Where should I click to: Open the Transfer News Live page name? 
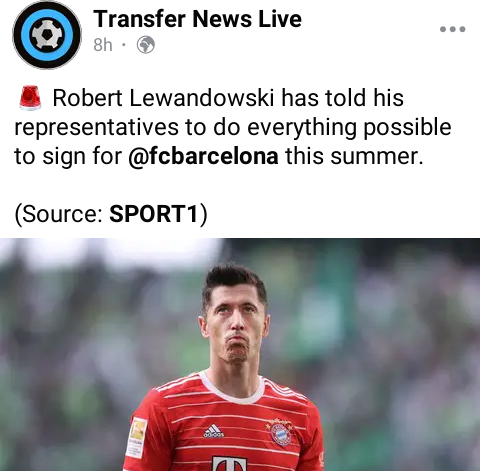pos(197,19)
